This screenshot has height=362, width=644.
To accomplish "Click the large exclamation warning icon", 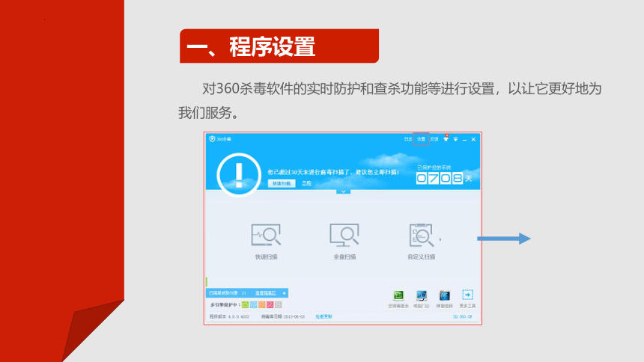I will [239, 175].
